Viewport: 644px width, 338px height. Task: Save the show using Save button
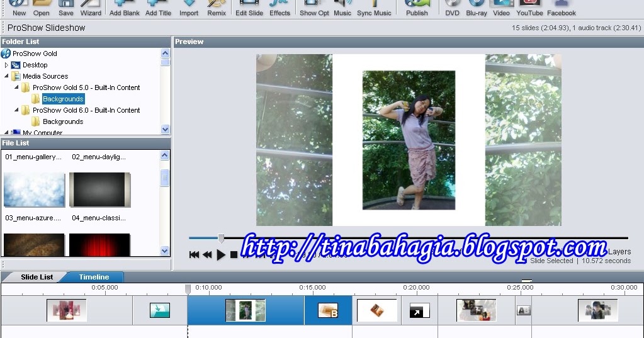coord(65,8)
